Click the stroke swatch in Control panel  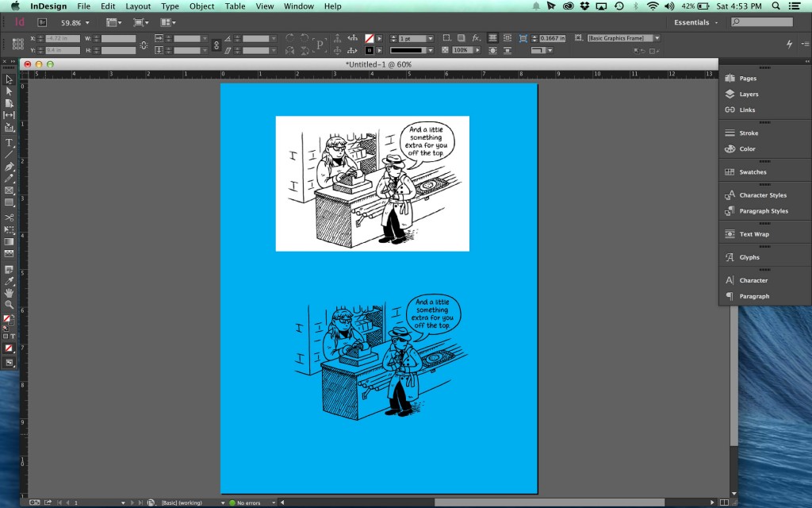[x=370, y=50]
